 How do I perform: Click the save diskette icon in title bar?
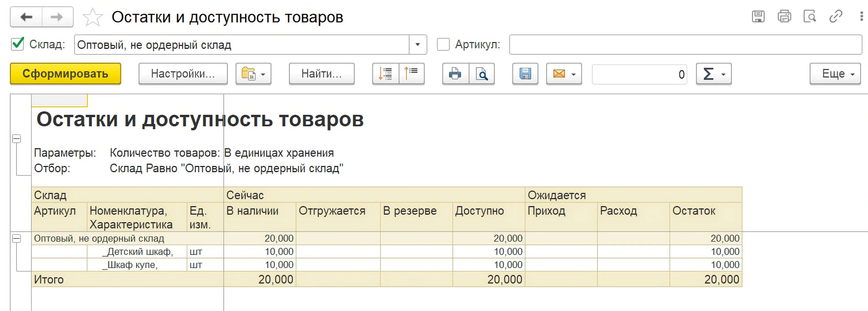pyautogui.click(x=758, y=16)
